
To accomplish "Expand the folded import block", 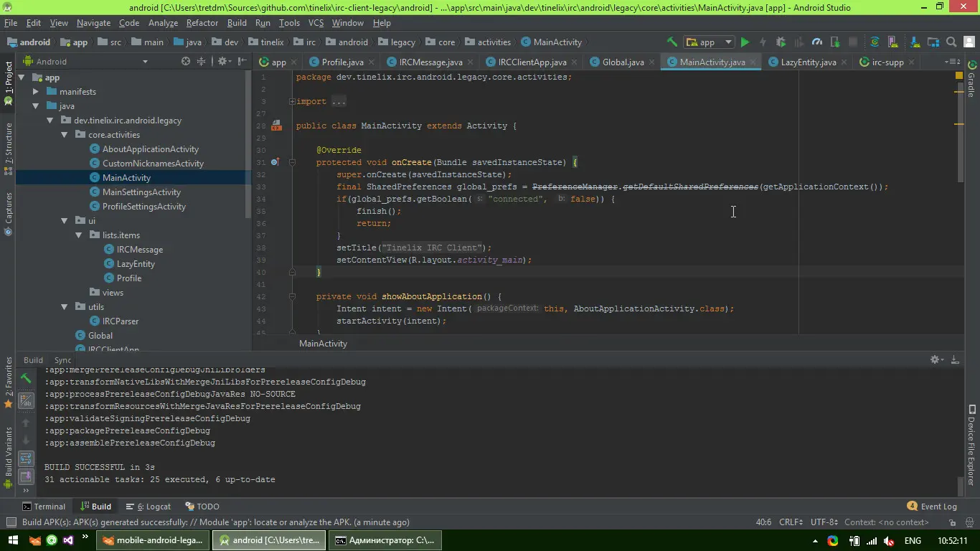I will coord(292,102).
